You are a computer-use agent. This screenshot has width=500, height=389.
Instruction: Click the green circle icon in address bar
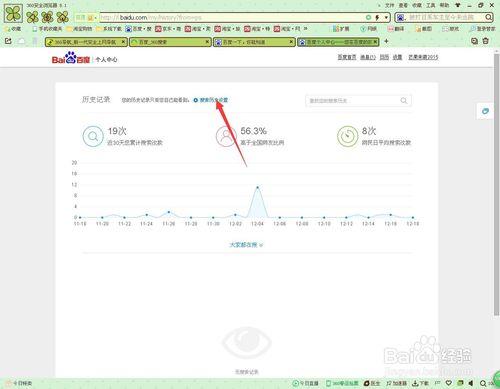click(368, 17)
